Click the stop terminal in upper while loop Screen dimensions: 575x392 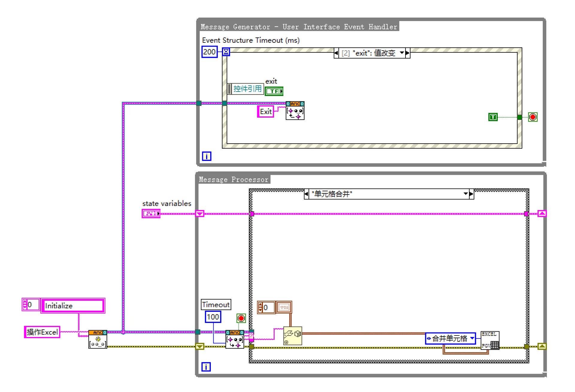pos(533,117)
